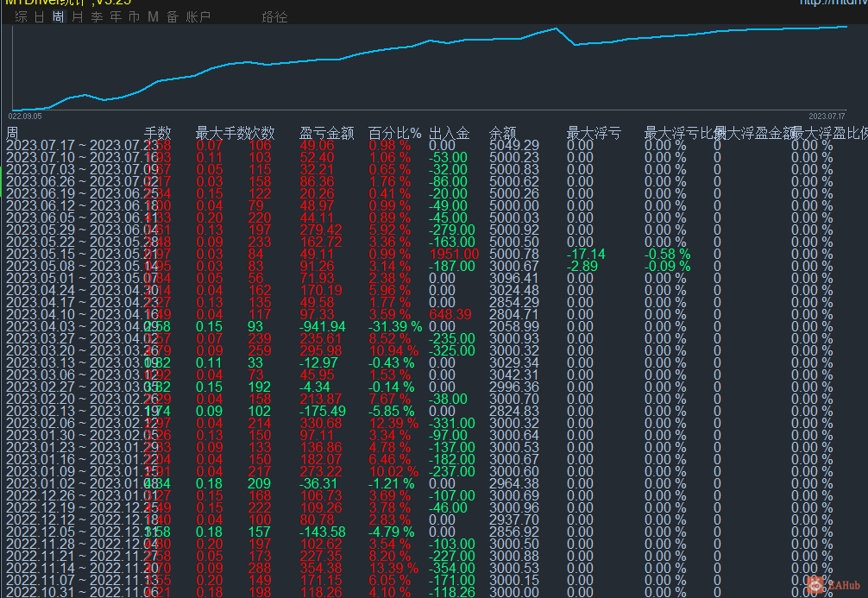Open the 币 currency tab
This screenshot has height=598, width=868.
pos(134,16)
